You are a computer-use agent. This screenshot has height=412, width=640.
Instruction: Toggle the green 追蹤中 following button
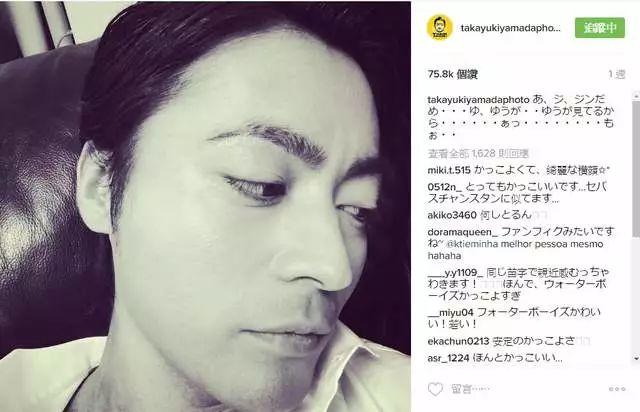coord(600,28)
